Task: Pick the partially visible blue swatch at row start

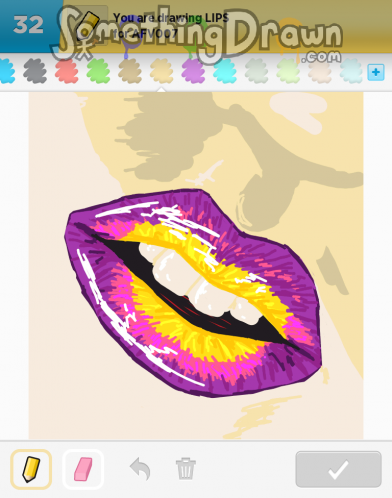Action: pos(7,71)
